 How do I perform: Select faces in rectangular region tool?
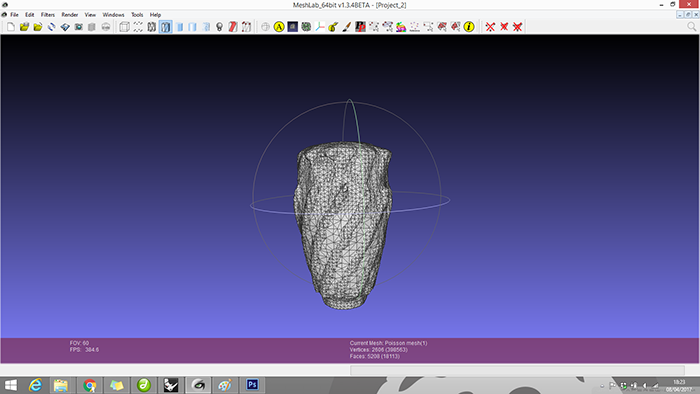click(x=442, y=27)
